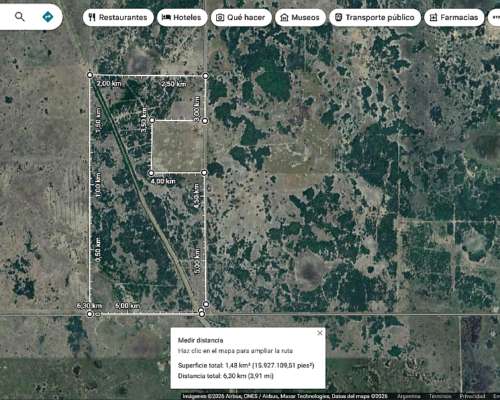Click the lower-right measurement node above the road
Screen dimensions: 500x400
pos(206,304)
